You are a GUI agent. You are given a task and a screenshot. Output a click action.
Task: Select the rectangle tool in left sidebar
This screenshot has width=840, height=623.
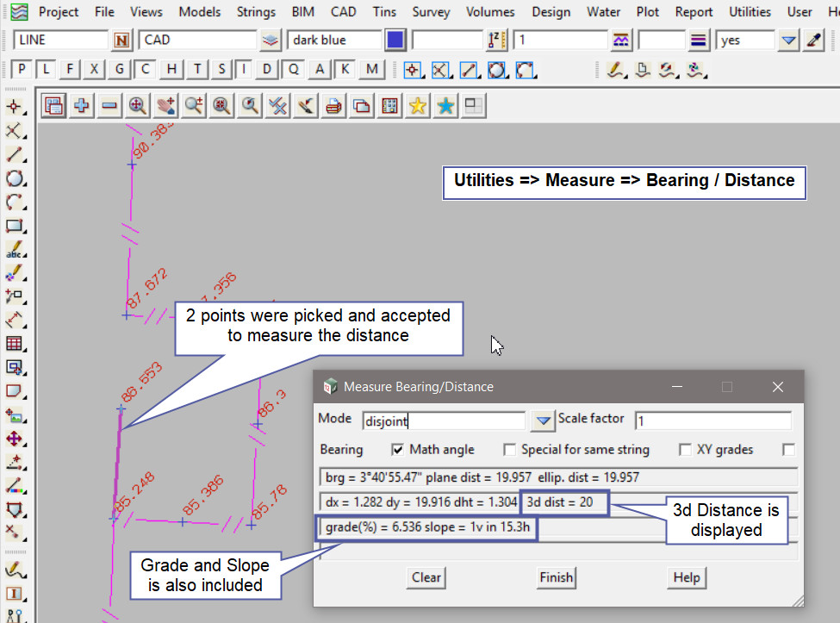14,227
